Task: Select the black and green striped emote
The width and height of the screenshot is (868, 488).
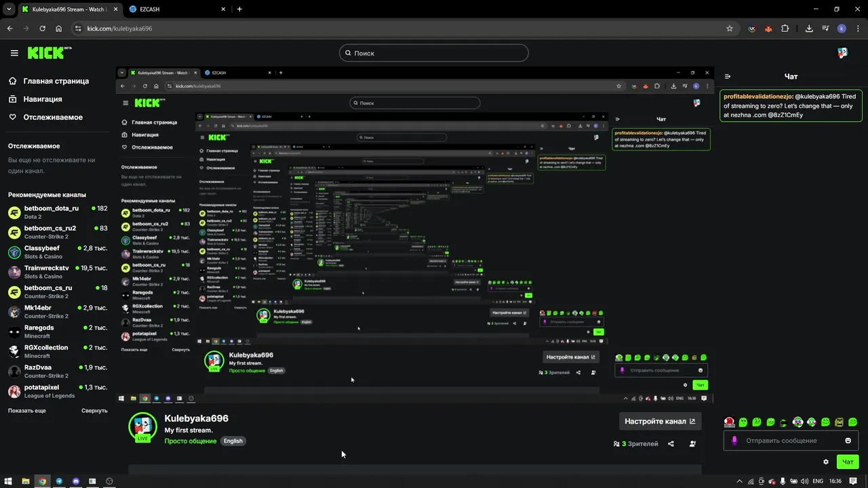Action: 784,422
